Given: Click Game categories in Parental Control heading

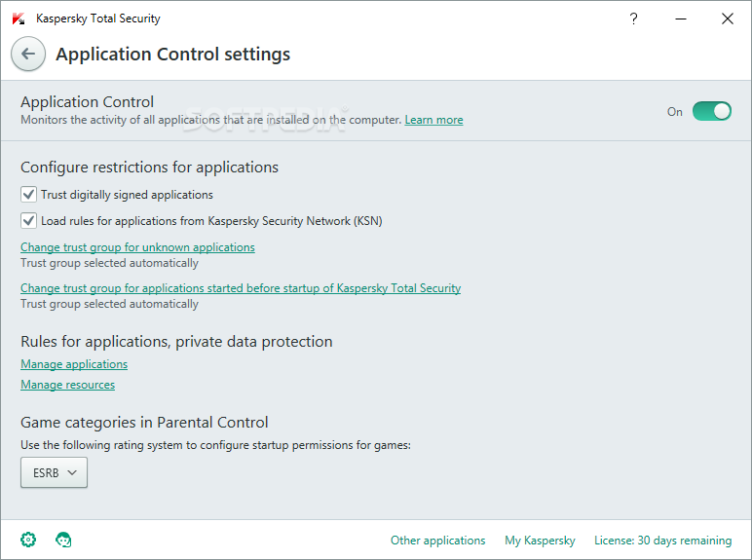Looking at the screenshot, I should click(x=144, y=423).
